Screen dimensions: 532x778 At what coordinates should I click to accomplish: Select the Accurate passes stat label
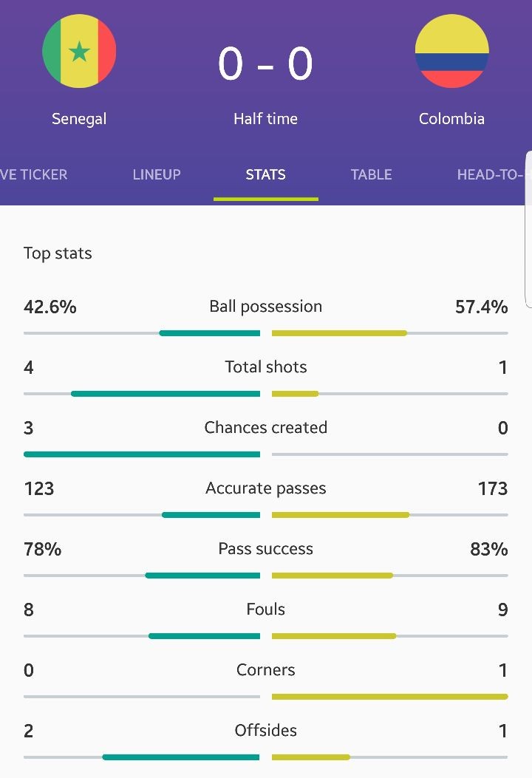tap(265, 488)
